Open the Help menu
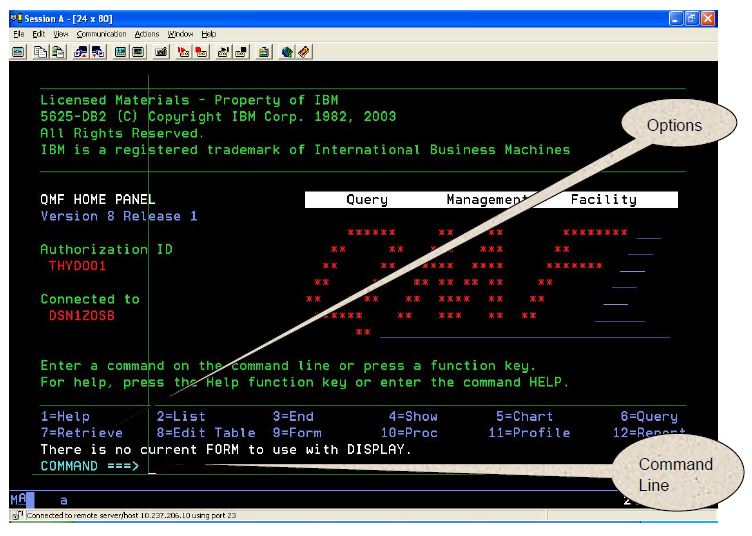This screenshot has height=536, width=752. 209,34
